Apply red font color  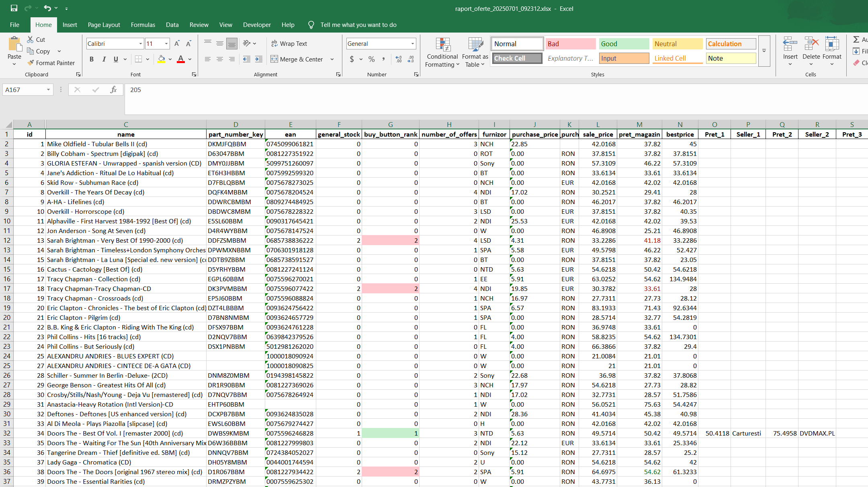tap(181, 59)
